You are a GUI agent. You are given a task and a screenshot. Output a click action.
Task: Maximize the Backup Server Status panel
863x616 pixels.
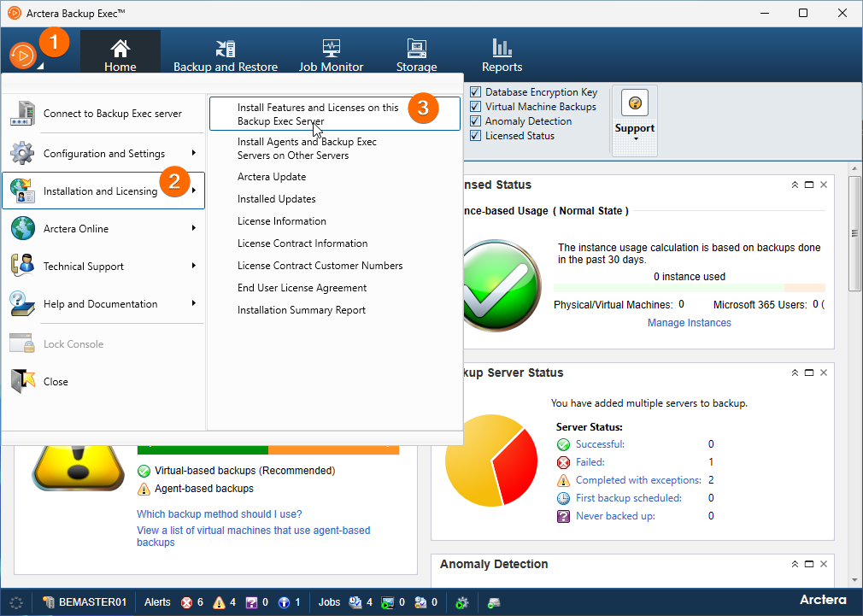coord(809,373)
